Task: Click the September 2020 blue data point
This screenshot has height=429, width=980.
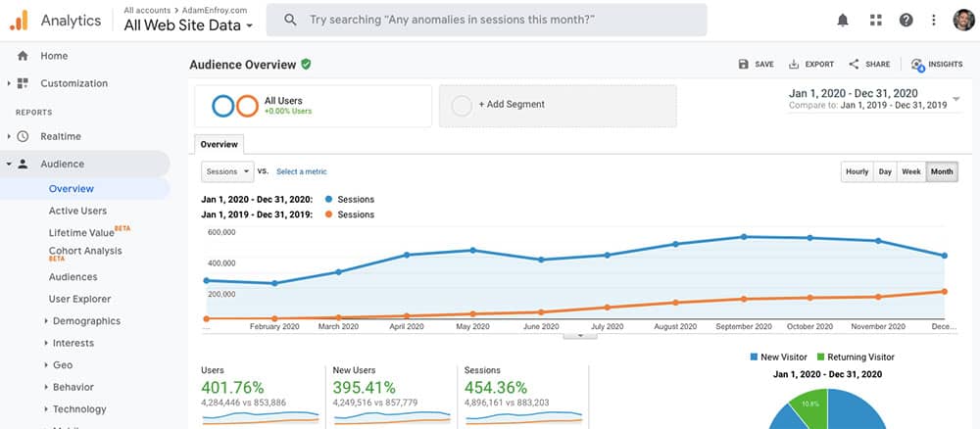Action: 744,237
